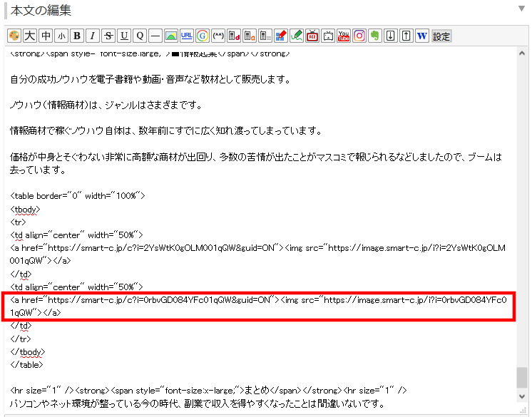Click the outlined TV icon
Image resolution: width=532 pixels, height=417 pixels.
(x=328, y=36)
